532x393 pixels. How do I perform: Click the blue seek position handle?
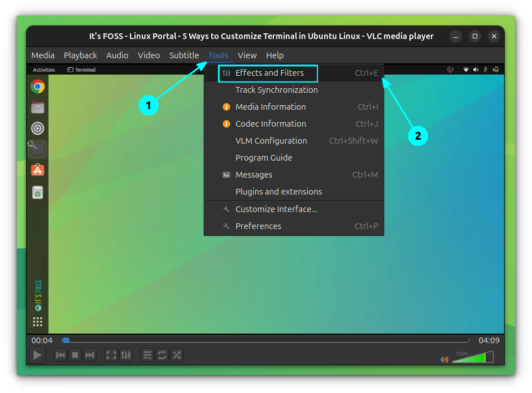point(66,340)
